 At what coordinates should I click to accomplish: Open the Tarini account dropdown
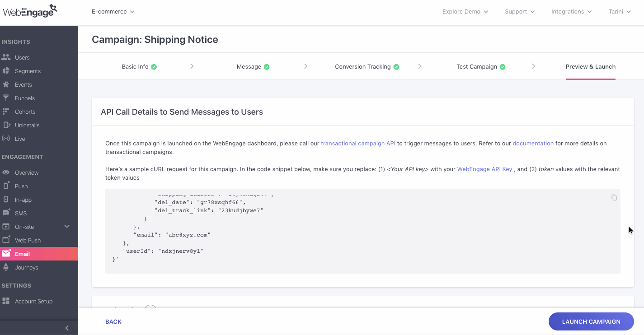pyautogui.click(x=620, y=12)
